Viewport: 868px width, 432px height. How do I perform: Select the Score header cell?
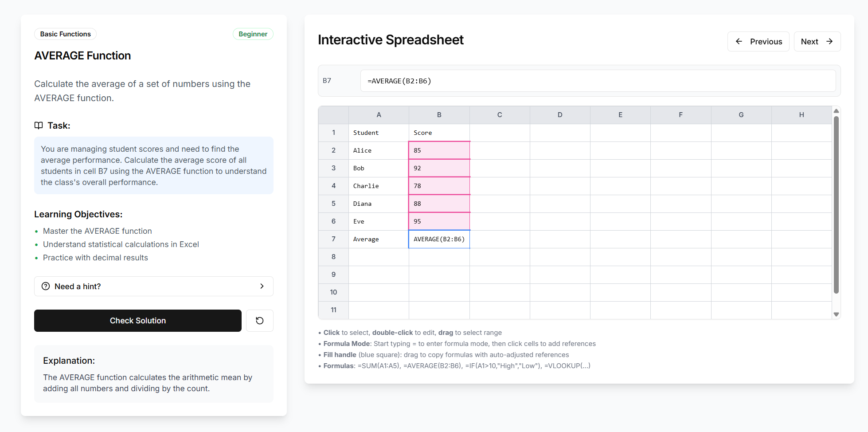[439, 133]
